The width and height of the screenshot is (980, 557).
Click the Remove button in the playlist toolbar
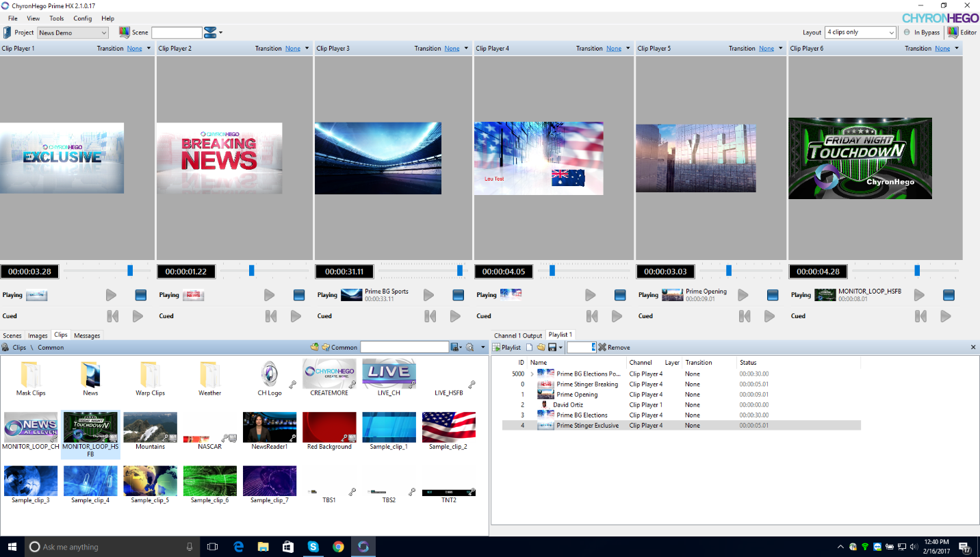[x=614, y=348]
